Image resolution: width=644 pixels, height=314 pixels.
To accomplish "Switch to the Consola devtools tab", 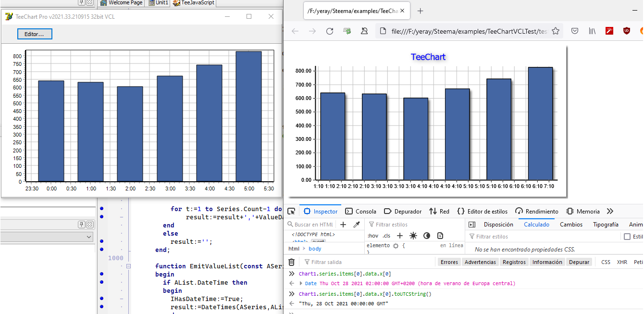I will pos(360,211).
